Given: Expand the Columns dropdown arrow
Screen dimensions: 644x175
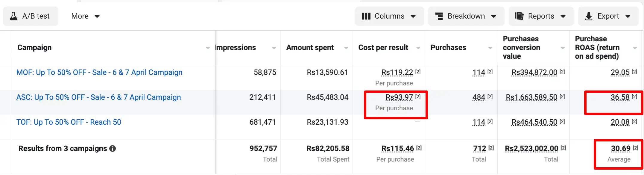Looking at the screenshot, I should click(413, 16).
